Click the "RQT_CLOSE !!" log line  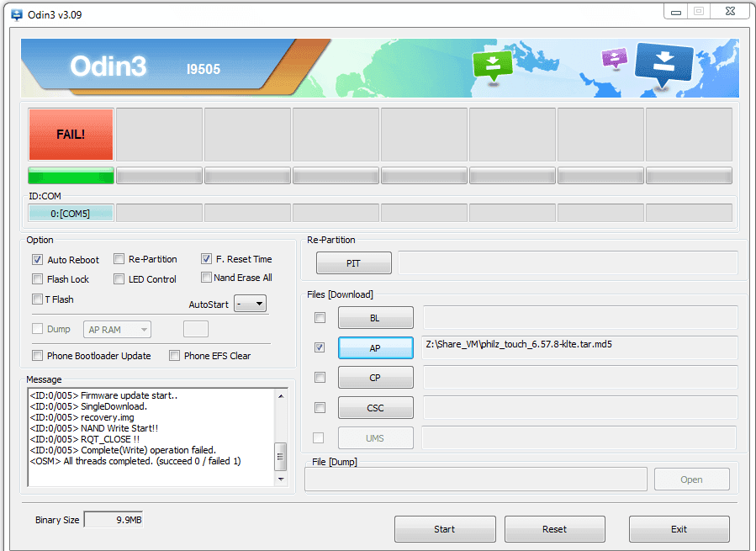point(84,439)
